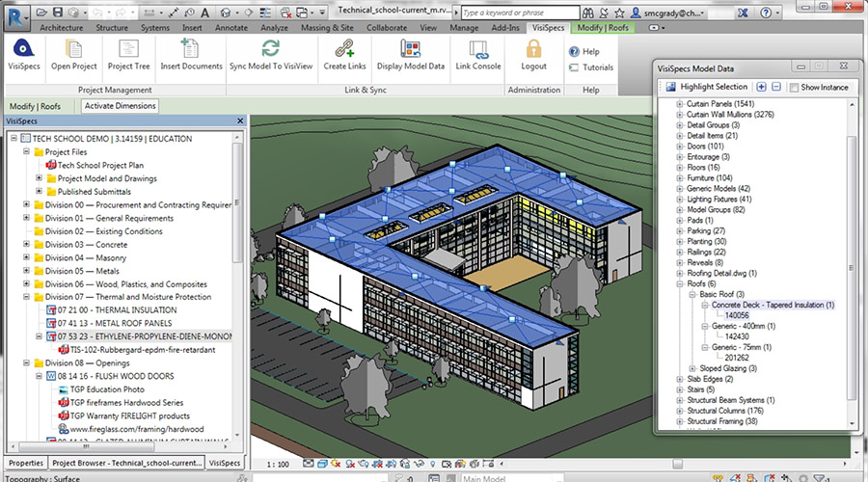Select Concrete Deck - Tapered Insulation (1)
This screenshot has width=868, height=482.
(773, 305)
